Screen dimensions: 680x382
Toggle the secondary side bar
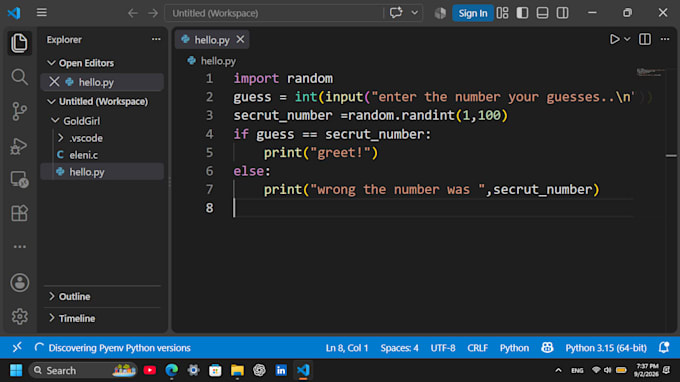click(x=562, y=13)
